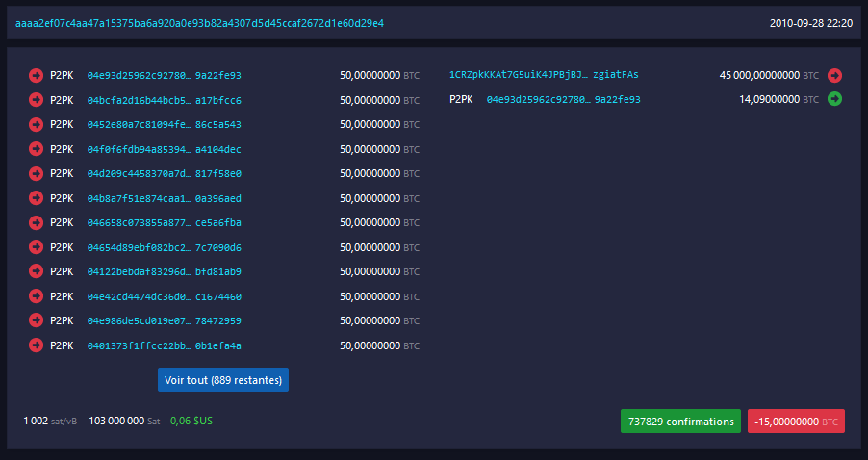Open input address 046658c073855a877… ce5a6fba
This screenshot has width=868, height=460.
click(x=164, y=222)
